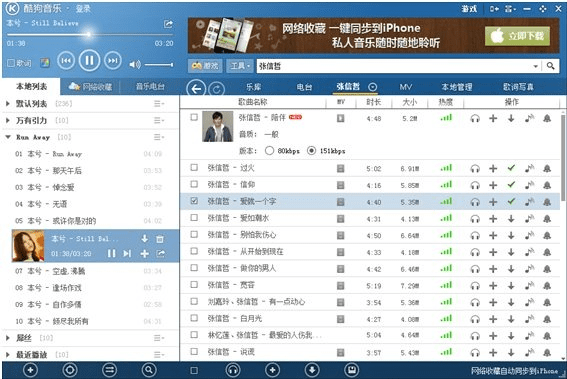Open the 歌词写真 tab
567x379 pixels.
tap(518, 87)
